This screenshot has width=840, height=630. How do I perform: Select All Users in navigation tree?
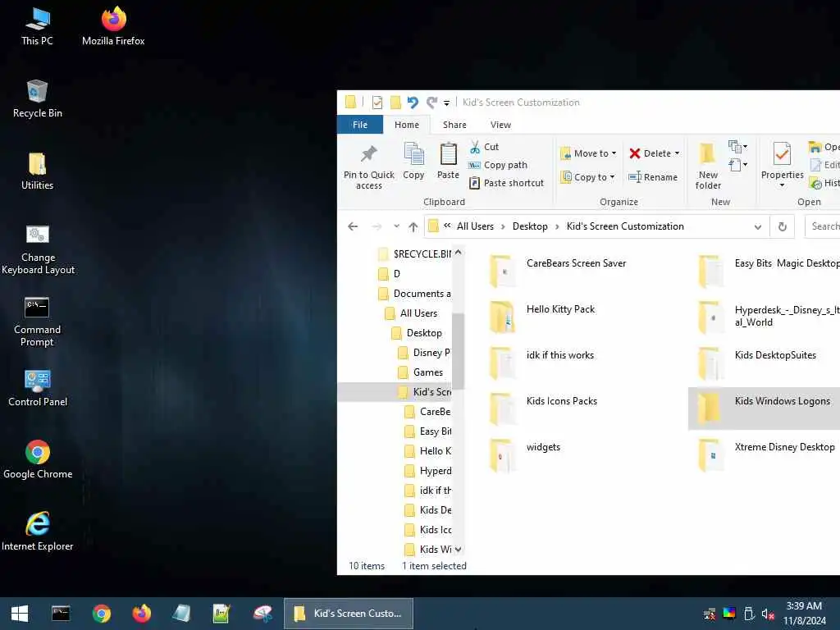coord(412,313)
